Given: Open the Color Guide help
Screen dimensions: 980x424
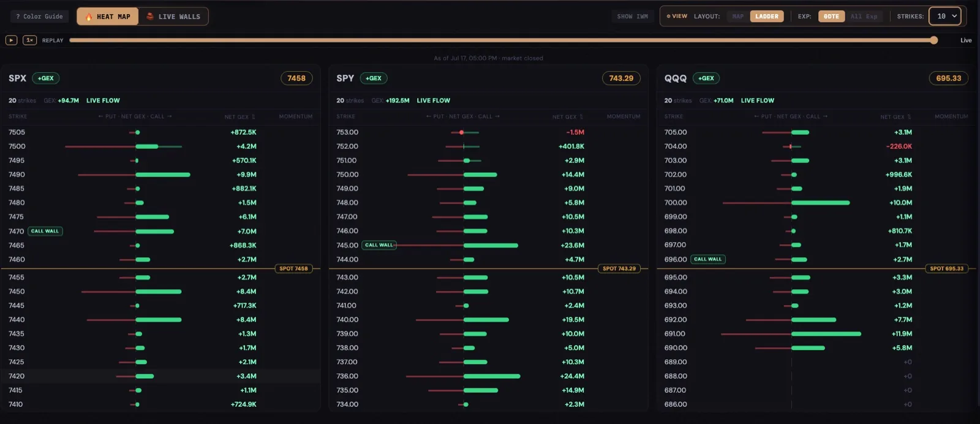Looking at the screenshot, I should coord(40,17).
